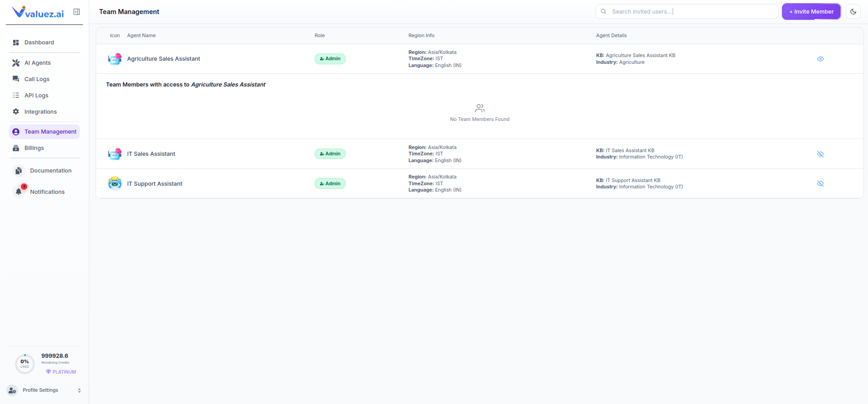This screenshot has width=868, height=404.
Task: Click the Dashboard grid icon
Action: (16, 43)
